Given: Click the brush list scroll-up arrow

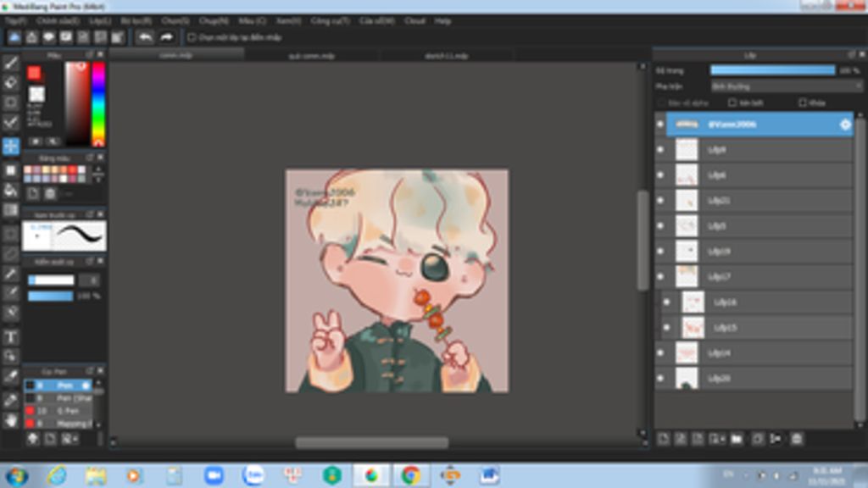Looking at the screenshot, I should (98, 382).
